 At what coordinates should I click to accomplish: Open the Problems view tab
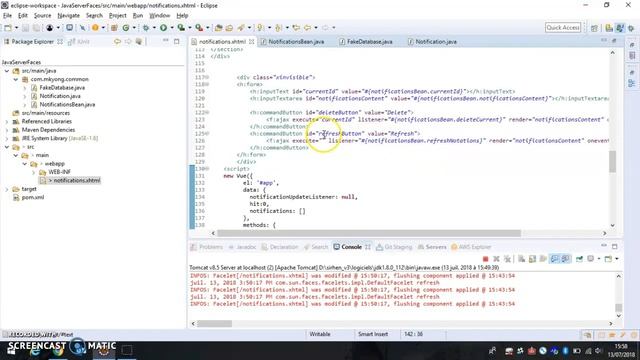(x=207, y=247)
